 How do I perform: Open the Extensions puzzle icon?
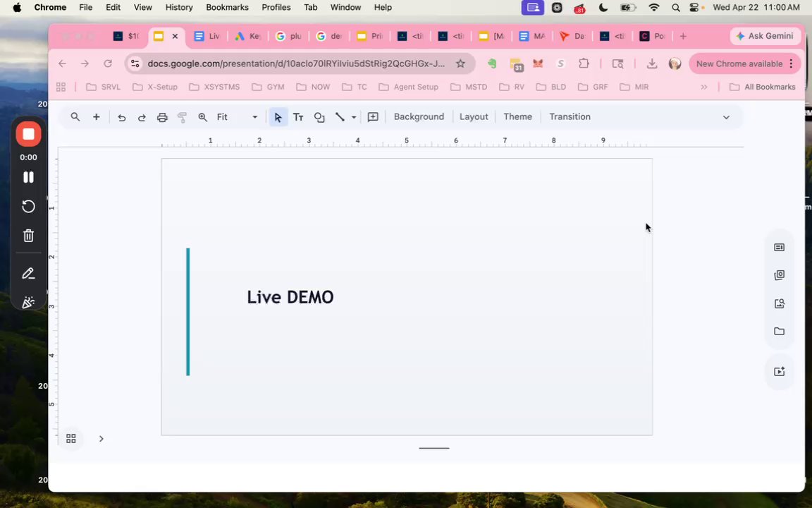click(584, 64)
